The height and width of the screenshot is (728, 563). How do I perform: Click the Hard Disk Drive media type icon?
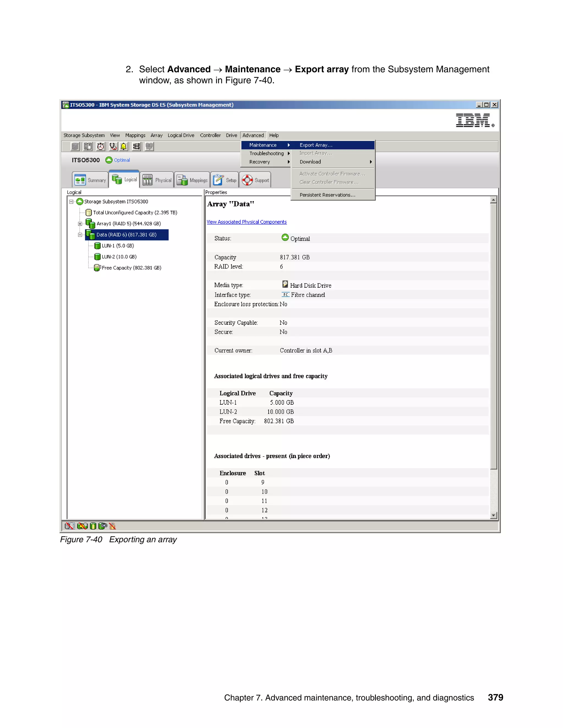click(285, 284)
